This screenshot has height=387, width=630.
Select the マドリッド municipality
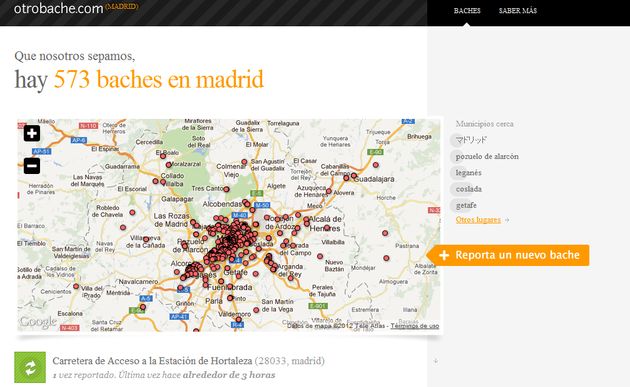coord(471,140)
